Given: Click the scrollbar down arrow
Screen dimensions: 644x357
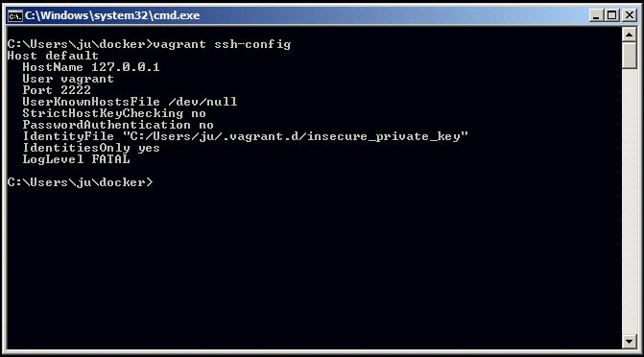Looking at the screenshot, I should [629, 341].
